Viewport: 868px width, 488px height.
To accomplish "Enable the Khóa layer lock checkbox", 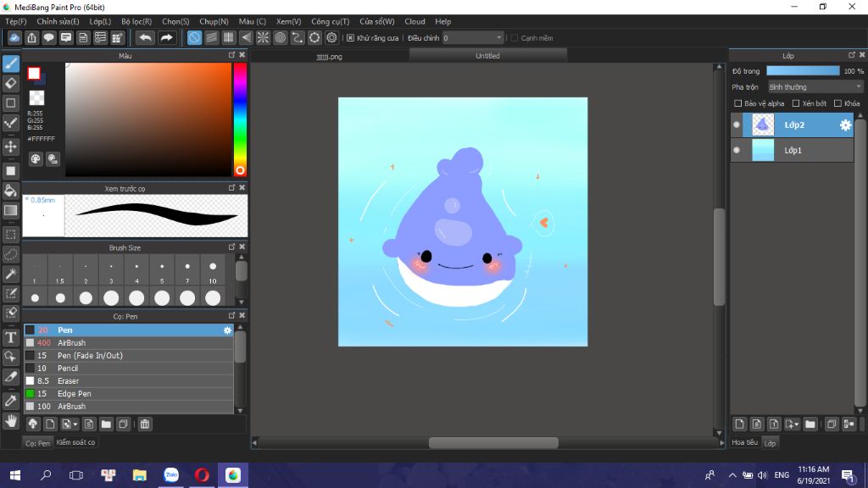I will (838, 103).
